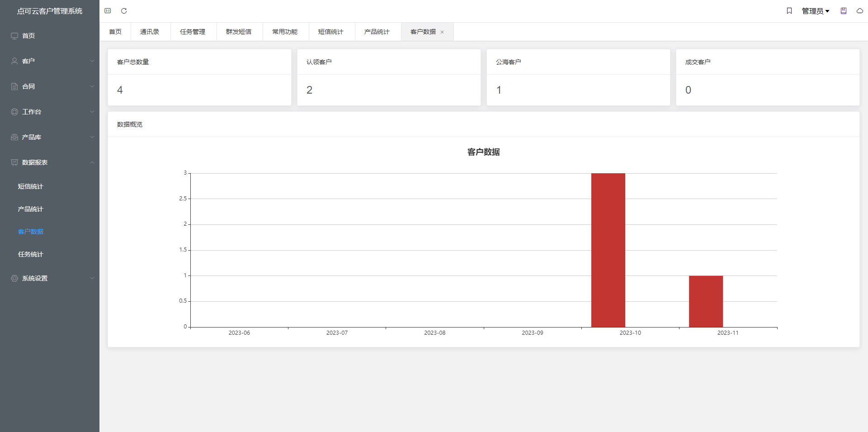Click the 2023-06 axis label

click(239, 333)
